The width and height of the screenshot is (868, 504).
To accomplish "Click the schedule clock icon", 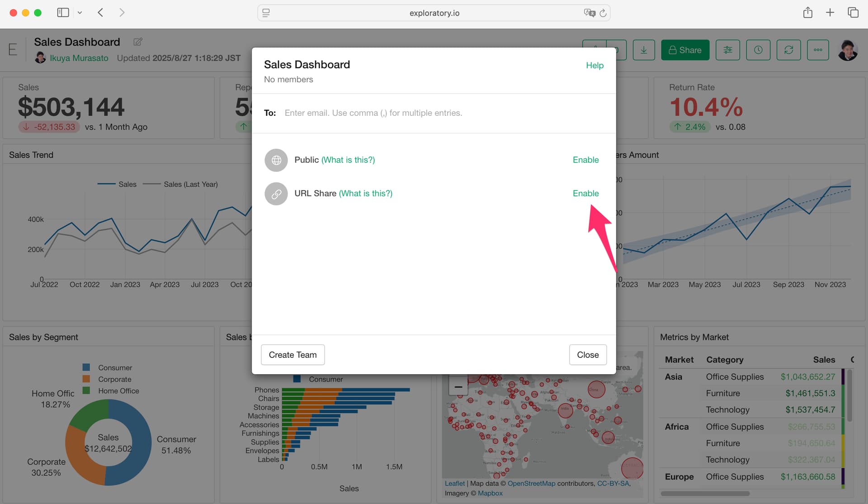I will tap(758, 50).
